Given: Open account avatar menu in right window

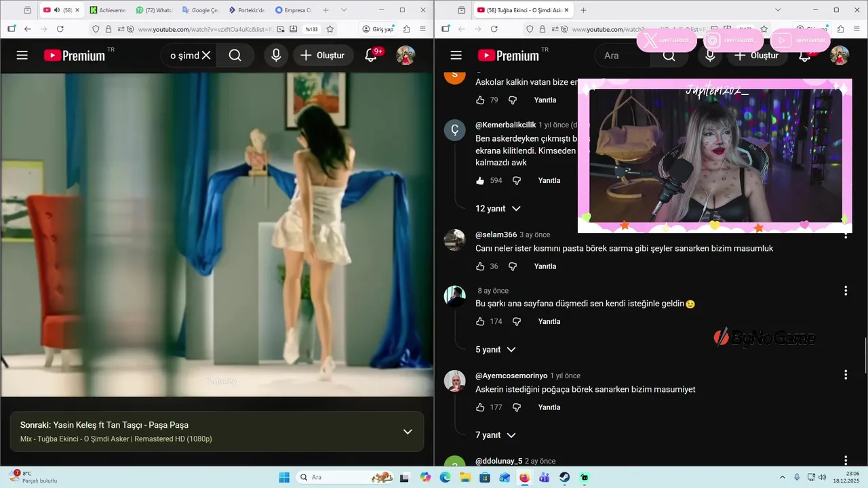Looking at the screenshot, I should [840, 56].
